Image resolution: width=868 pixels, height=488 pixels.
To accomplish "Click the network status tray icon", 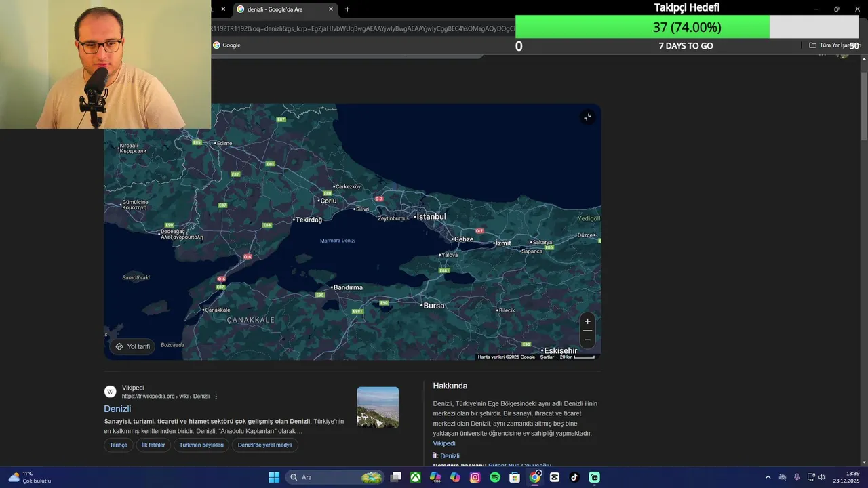I will pos(783,477).
